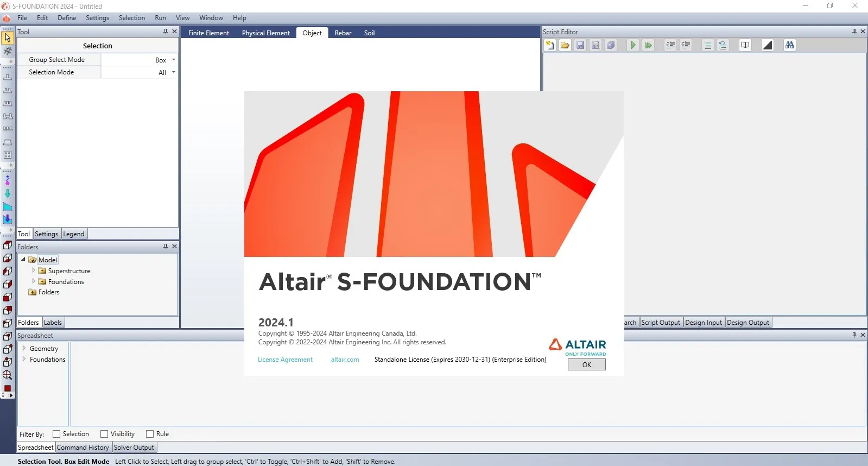868x466 pixels.
Task: Open the Labels tab
Action: tap(53, 323)
